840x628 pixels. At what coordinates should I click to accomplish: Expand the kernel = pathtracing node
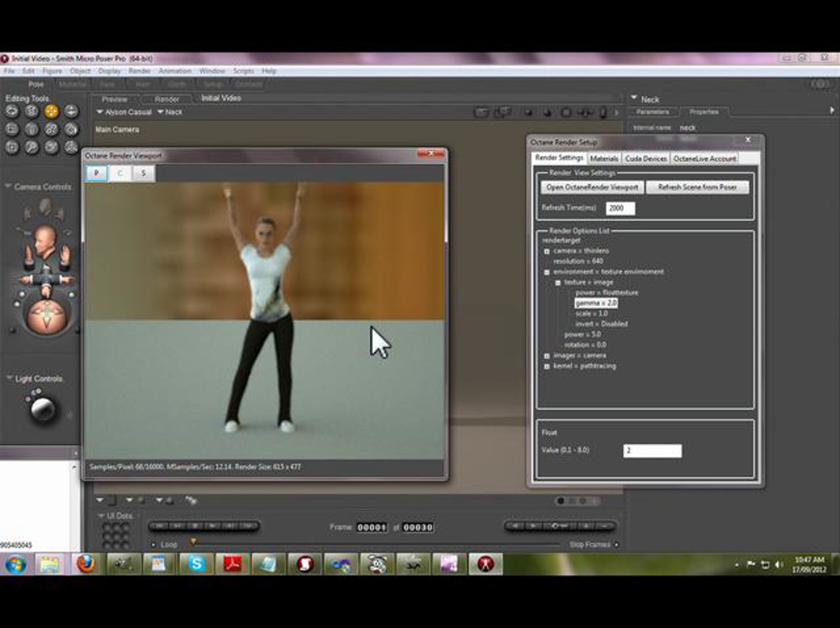(x=547, y=367)
